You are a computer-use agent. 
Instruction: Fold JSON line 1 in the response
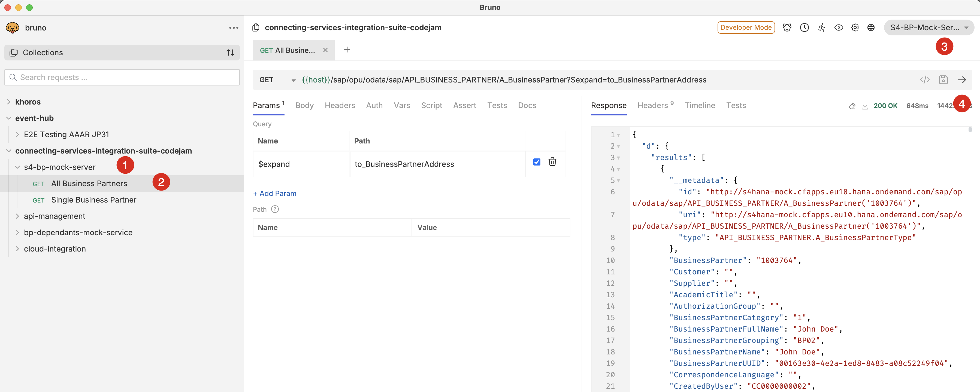click(619, 135)
